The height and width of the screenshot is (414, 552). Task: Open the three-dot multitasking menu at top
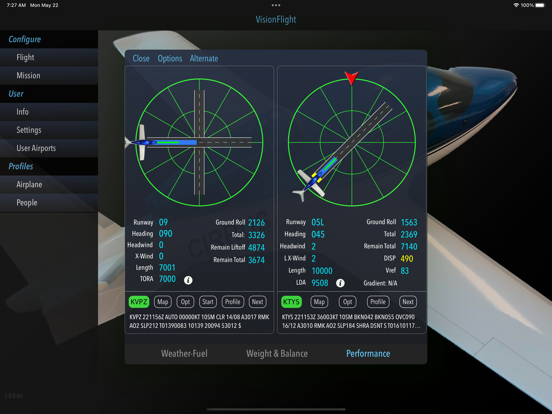point(276,5)
